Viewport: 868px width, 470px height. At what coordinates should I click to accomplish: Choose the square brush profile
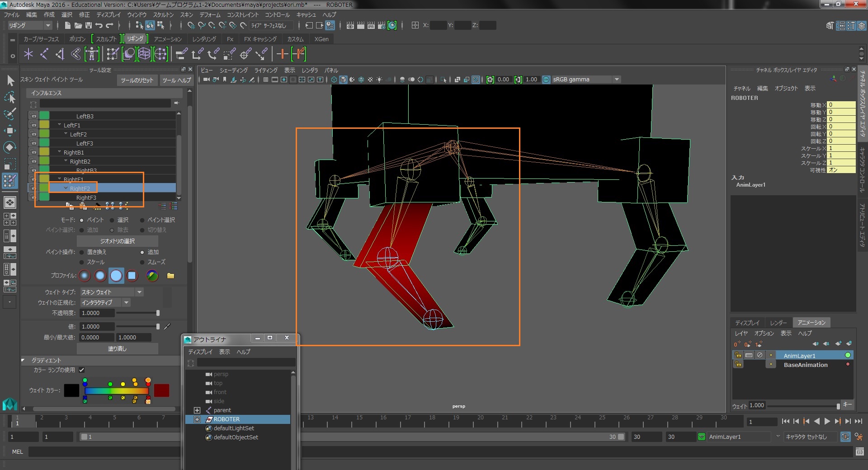pyautogui.click(x=132, y=276)
